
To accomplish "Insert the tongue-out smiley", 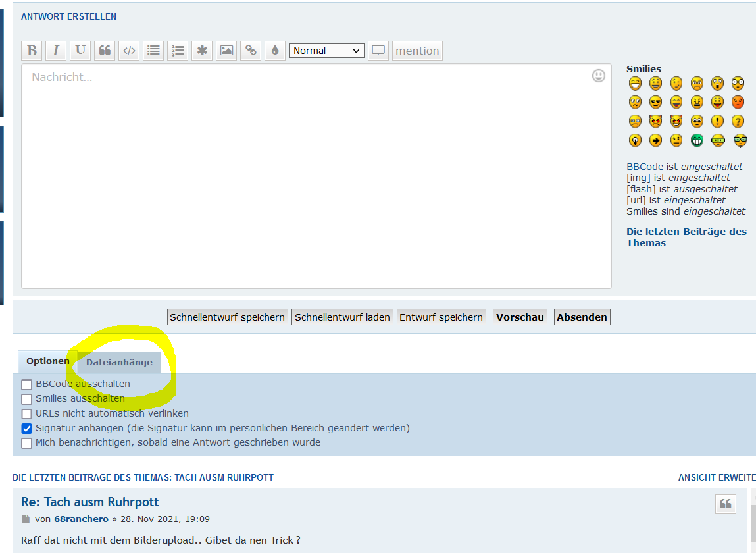I will pyautogui.click(x=717, y=102).
